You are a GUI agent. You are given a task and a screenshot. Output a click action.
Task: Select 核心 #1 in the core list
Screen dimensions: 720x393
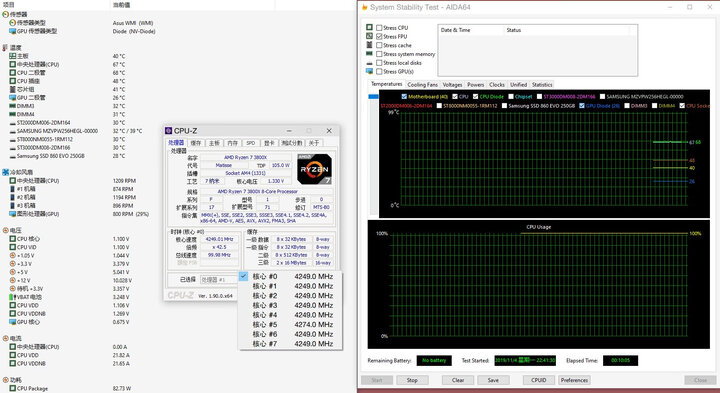pos(290,286)
